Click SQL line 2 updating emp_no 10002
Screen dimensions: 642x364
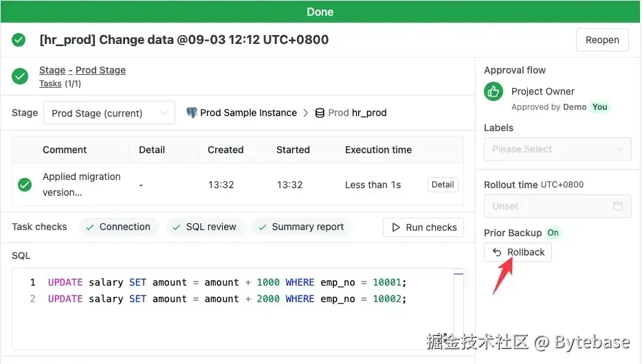click(x=227, y=299)
